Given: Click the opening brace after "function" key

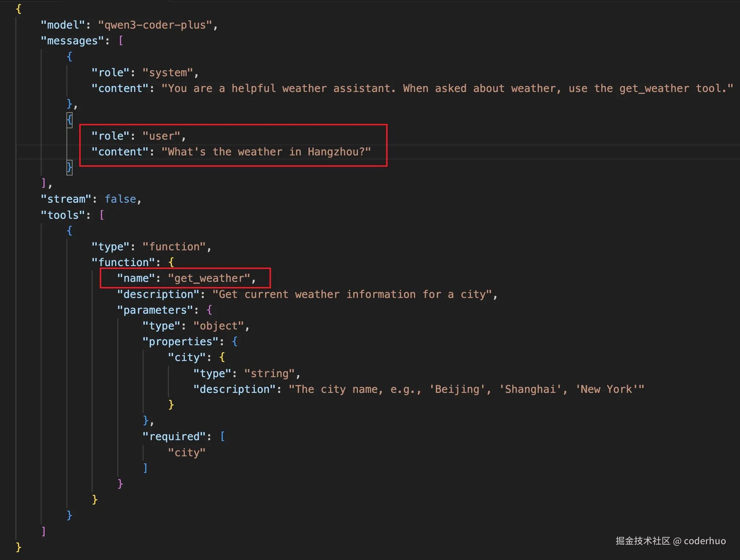Looking at the screenshot, I should click(171, 262).
